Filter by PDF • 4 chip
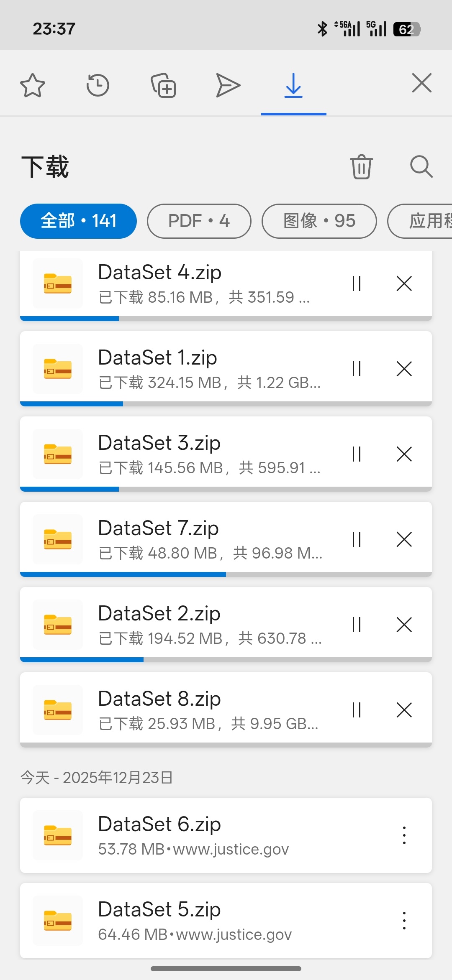452x980 pixels. click(199, 221)
